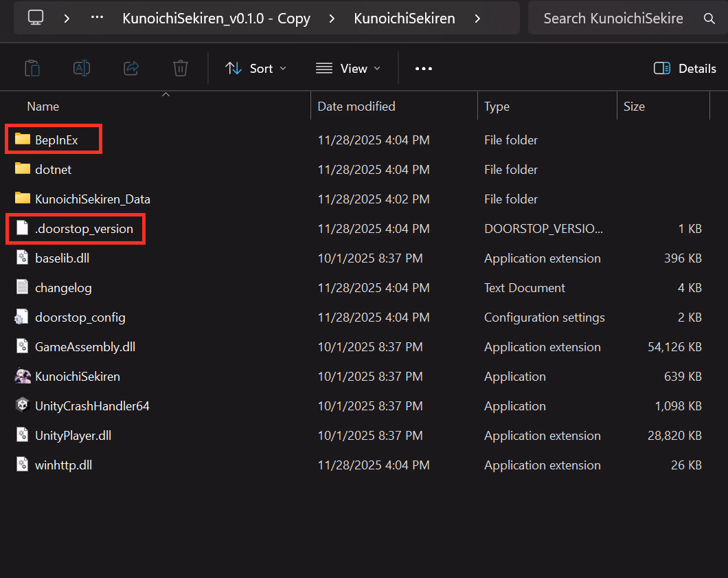This screenshot has height=578, width=728.
Task: Expand the chevron after KunoichiSekiren breadcrumb
Action: [x=477, y=19]
